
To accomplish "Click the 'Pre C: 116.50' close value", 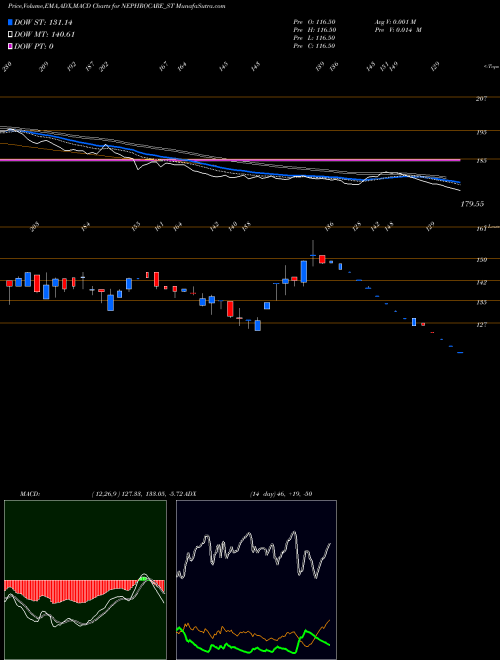I will pyautogui.click(x=314, y=46).
